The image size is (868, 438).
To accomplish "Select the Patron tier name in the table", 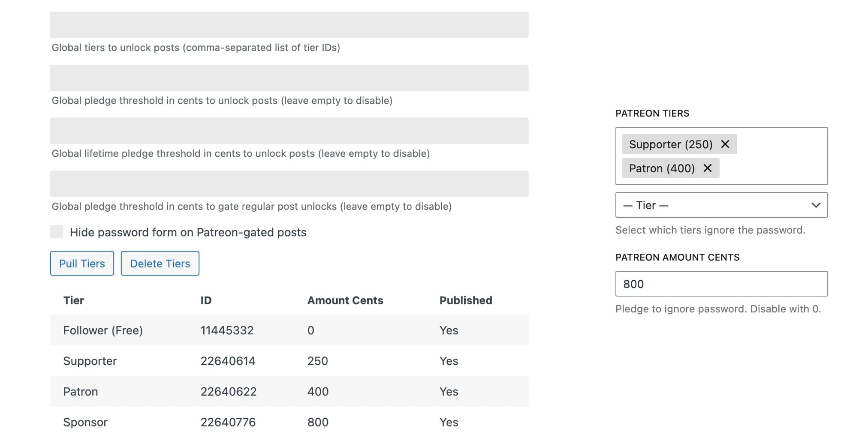I will [81, 392].
